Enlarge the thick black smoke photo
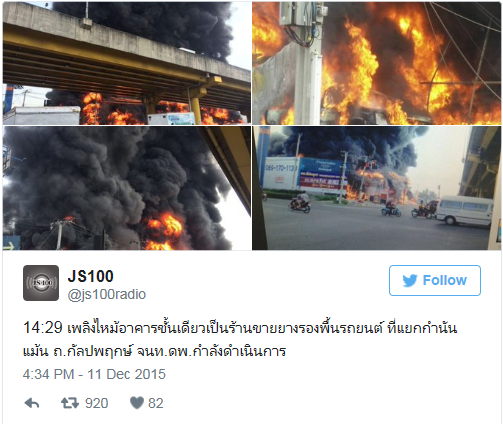 tap(127, 188)
